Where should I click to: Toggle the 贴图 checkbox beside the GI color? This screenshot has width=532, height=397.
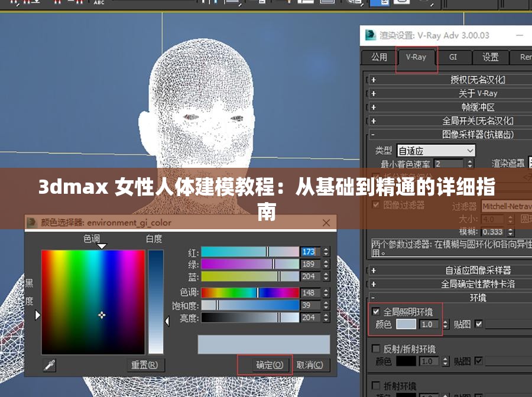point(478,324)
